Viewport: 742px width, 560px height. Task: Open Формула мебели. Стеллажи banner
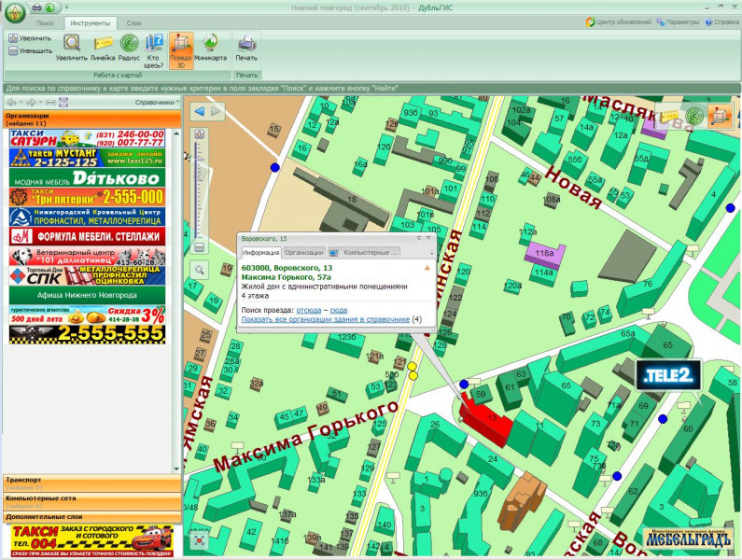[x=87, y=236]
